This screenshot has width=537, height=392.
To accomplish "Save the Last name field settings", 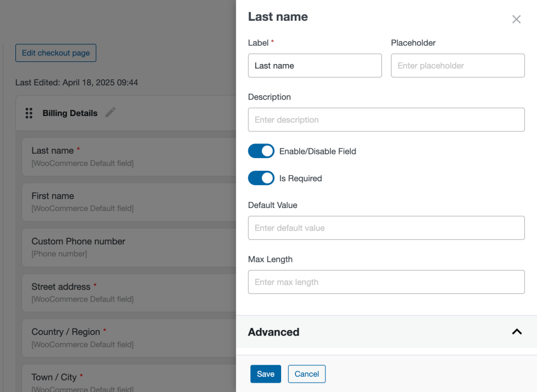I will pyautogui.click(x=266, y=374).
